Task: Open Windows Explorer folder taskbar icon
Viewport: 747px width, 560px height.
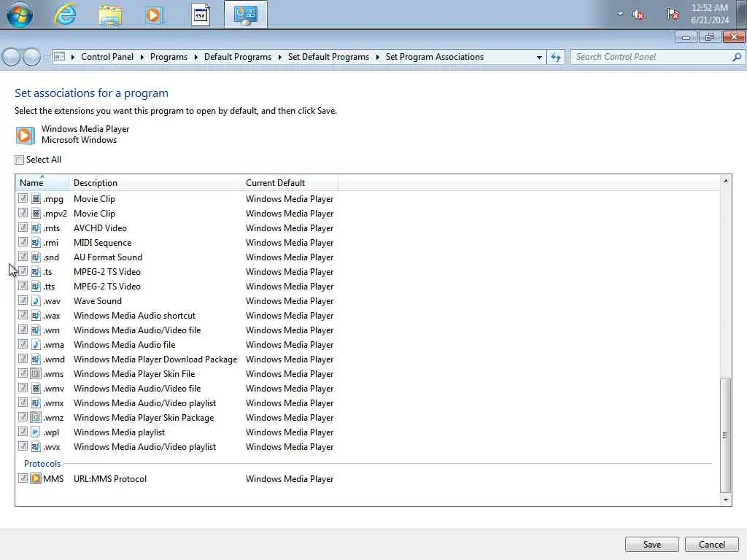Action: click(111, 15)
